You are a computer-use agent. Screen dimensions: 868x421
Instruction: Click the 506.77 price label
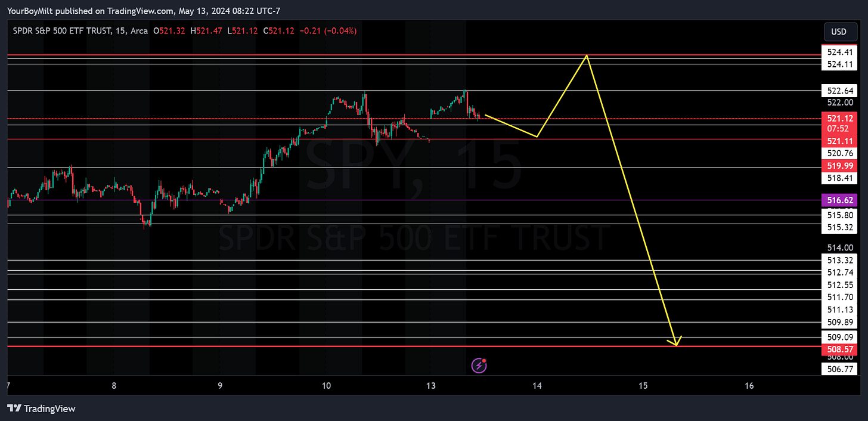tap(839, 369)
